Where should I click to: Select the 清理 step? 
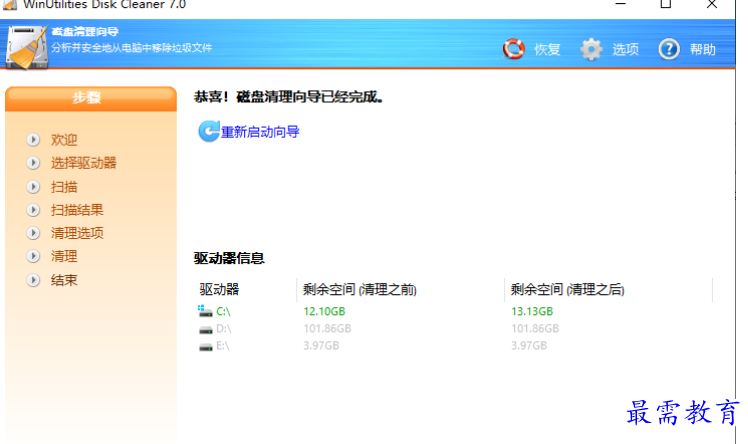(64, 256)
